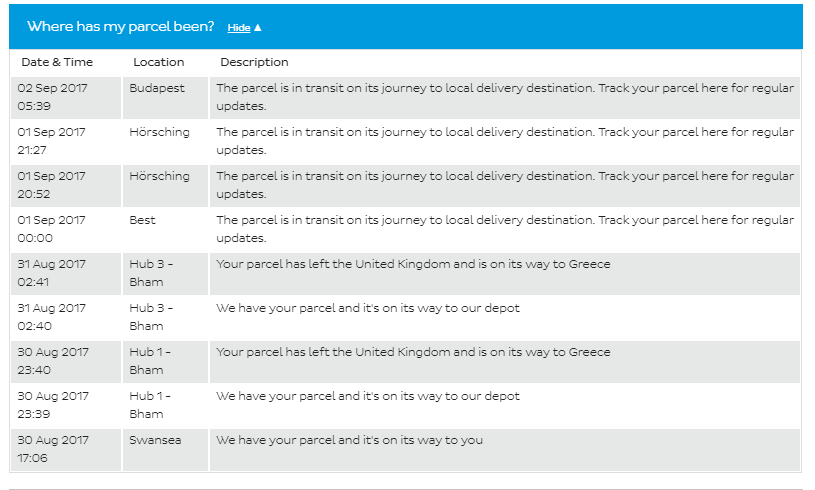
Task: Click the Hub 1 - Bham cell at 23:39
Action: point(165,406)
